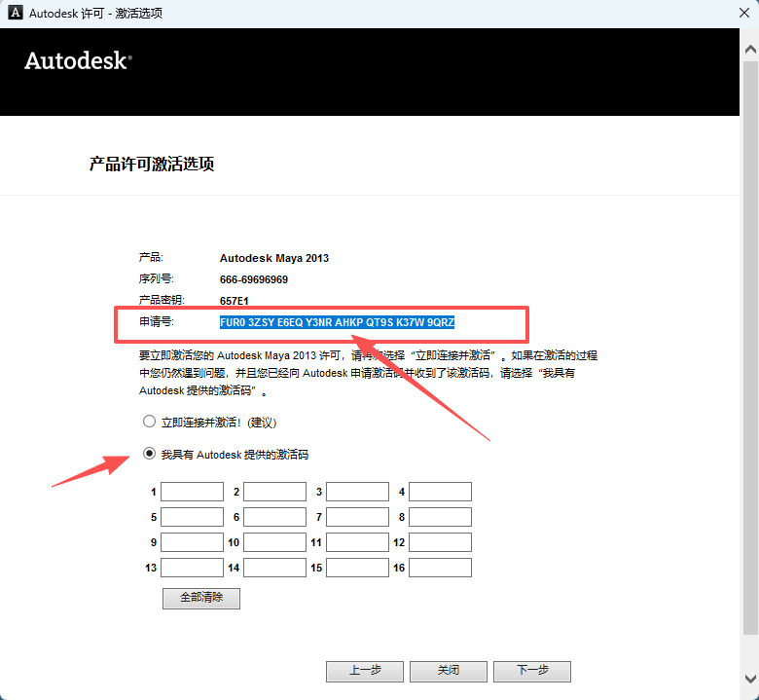
Task: Click the scrollbar up arrow
Action: [x=750, y=49]
